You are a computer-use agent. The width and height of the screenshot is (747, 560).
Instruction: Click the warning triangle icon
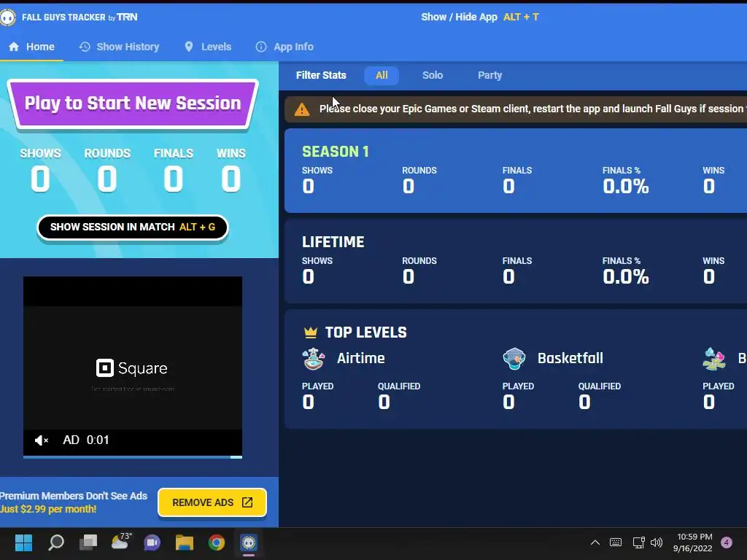coord(301,109)
